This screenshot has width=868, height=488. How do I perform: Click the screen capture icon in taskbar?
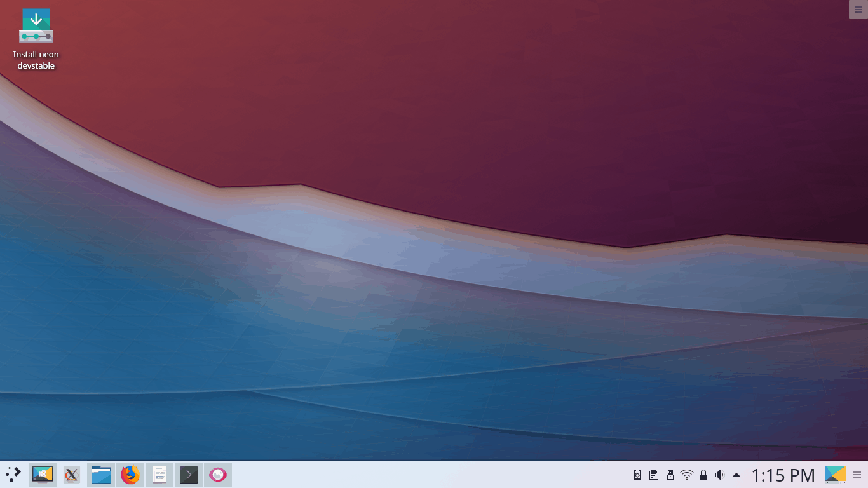43,475
